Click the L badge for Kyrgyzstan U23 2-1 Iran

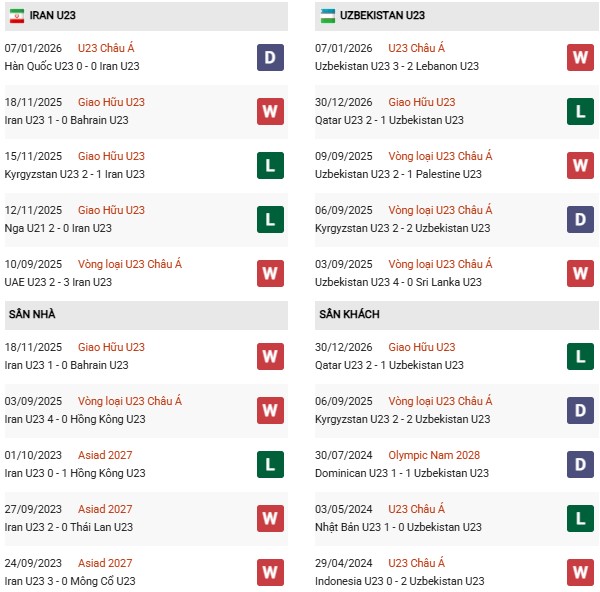[x=270, y=165]
